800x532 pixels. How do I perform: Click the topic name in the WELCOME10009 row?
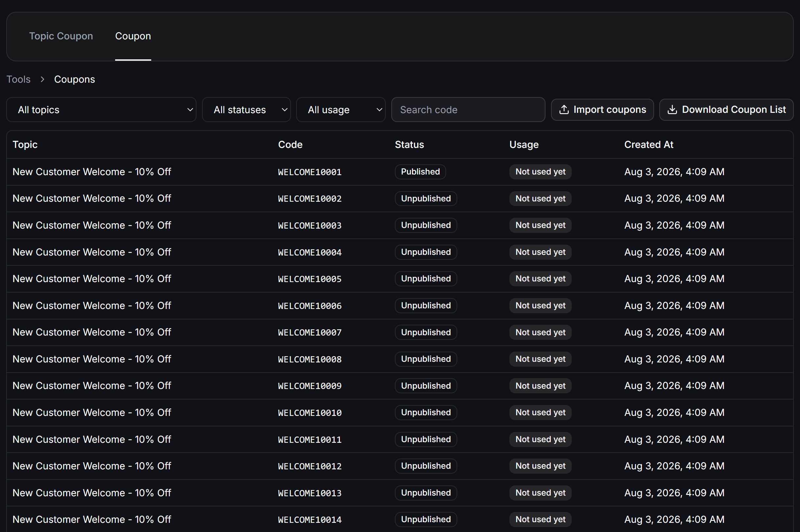[x=92, y=386]
